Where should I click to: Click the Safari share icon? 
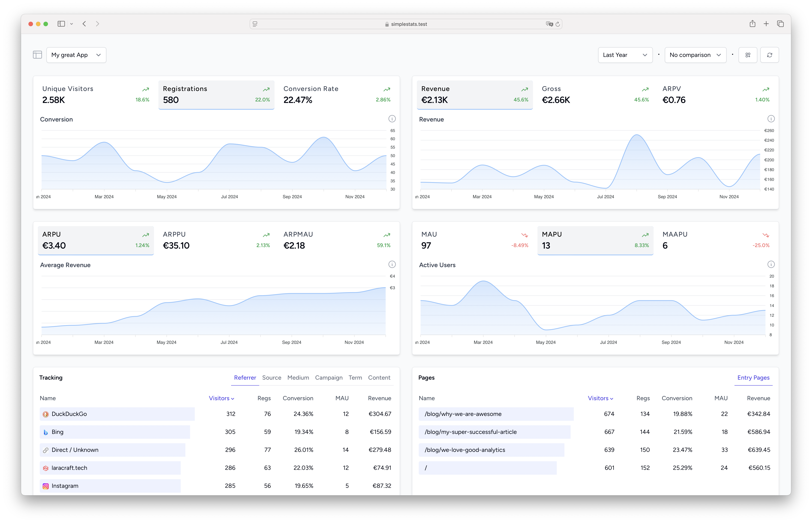(752, 24)
